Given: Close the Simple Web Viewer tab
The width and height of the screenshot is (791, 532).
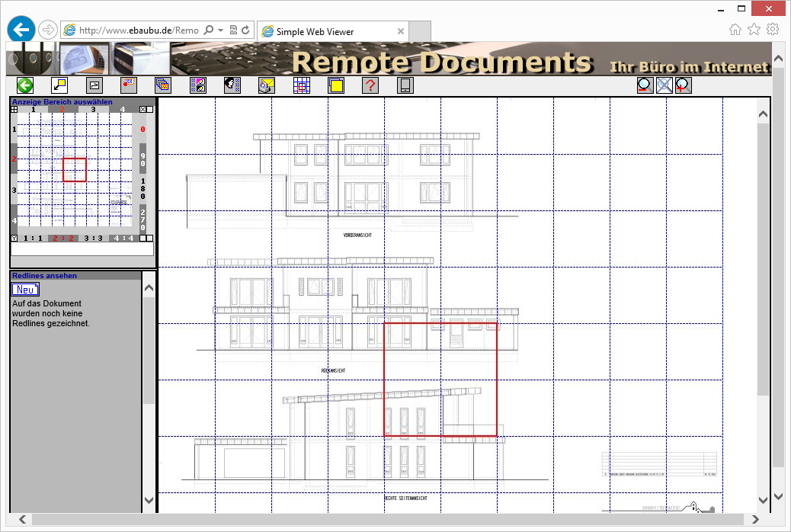Looking at the screenshot, I should click(401, 31).
